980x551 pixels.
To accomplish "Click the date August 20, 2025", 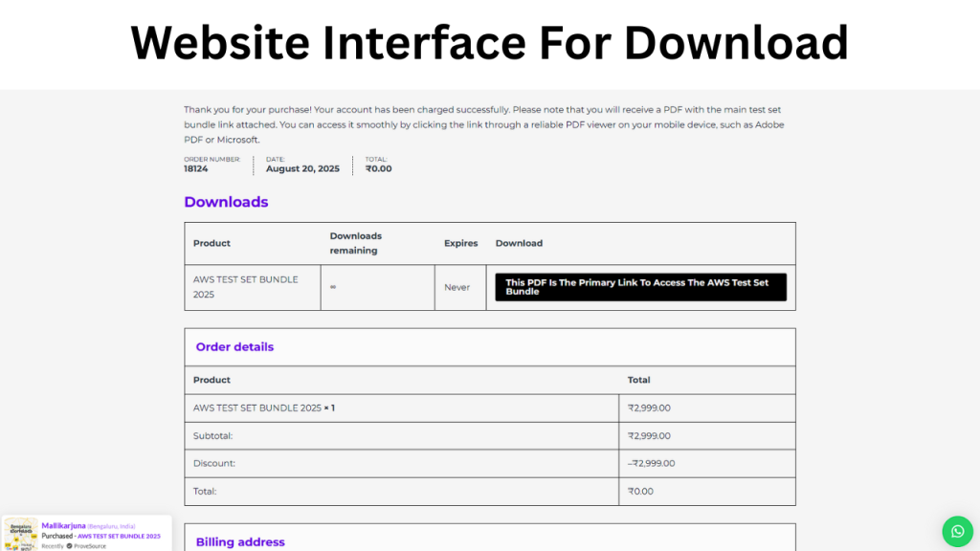I will pos(302,168).
